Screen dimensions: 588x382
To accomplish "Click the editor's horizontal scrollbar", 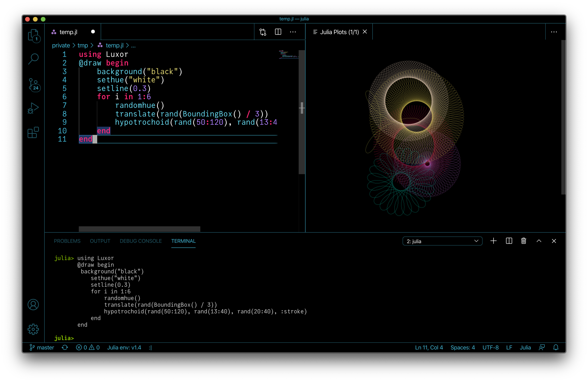I will [139, 229].
